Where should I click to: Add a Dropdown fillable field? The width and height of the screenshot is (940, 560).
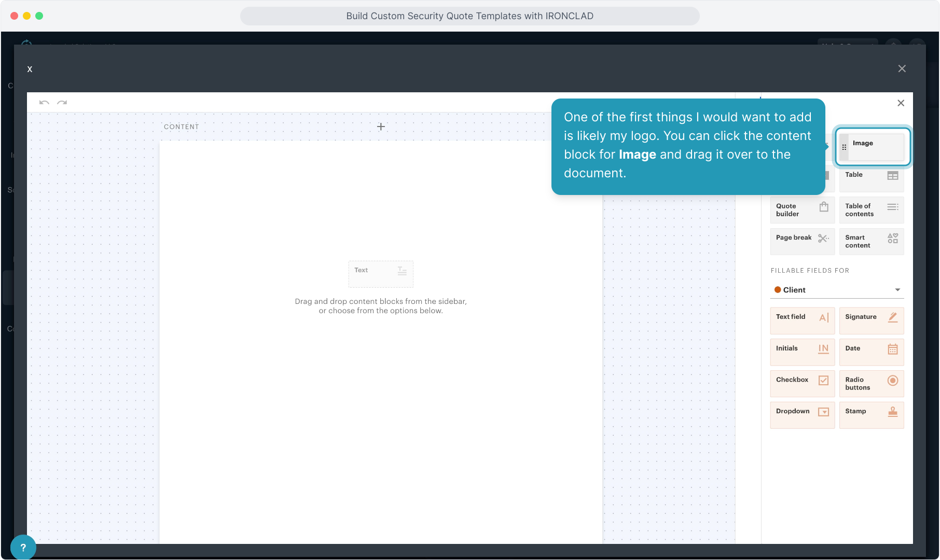(x=801, y=415)
